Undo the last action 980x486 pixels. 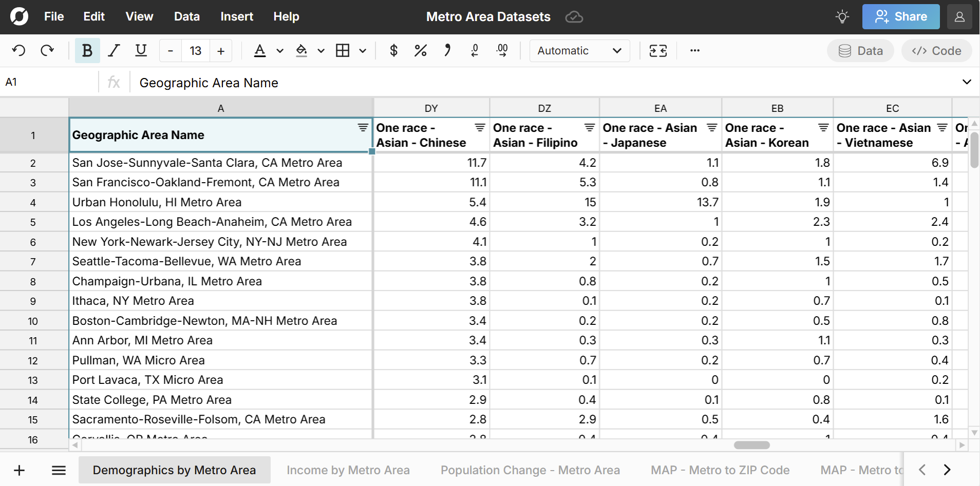pos(18,50)
